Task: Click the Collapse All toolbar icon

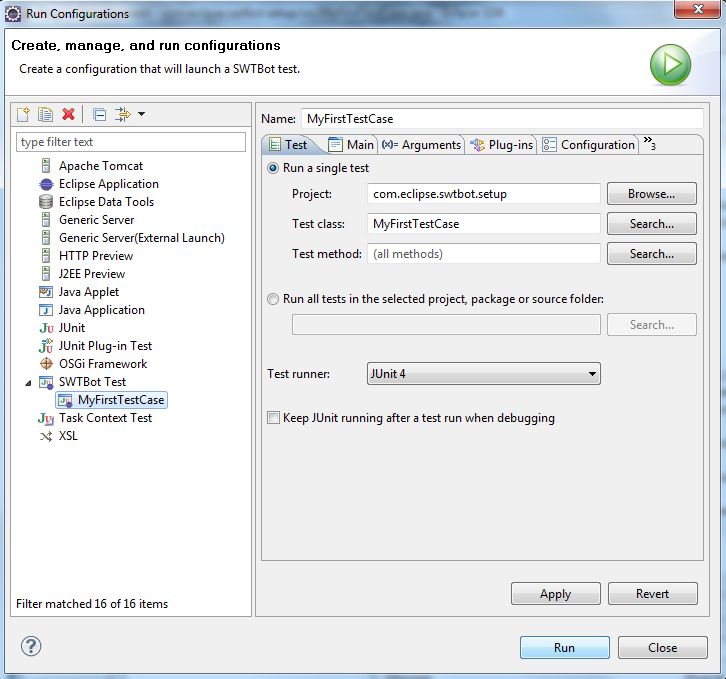Action: (x=100, y=114)
